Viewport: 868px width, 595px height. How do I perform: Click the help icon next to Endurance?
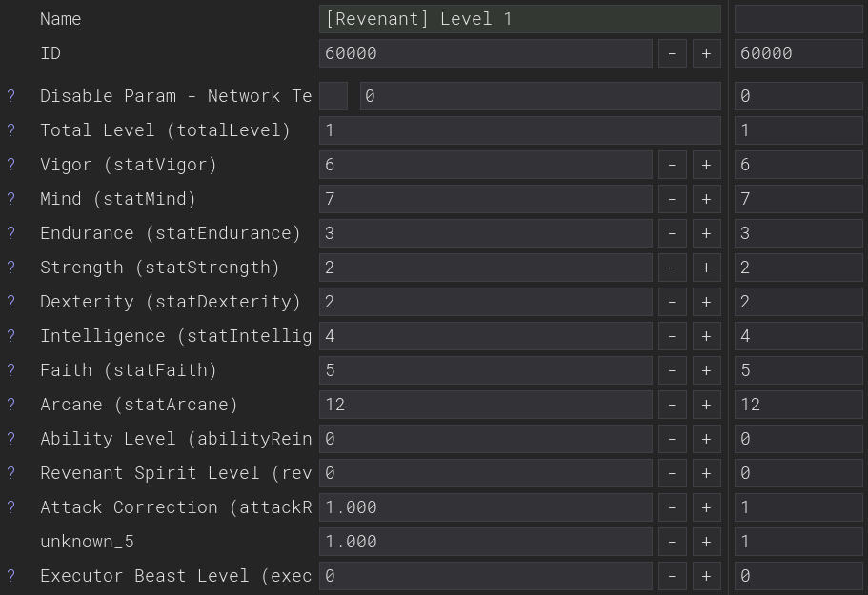click(x=11, y=233)
